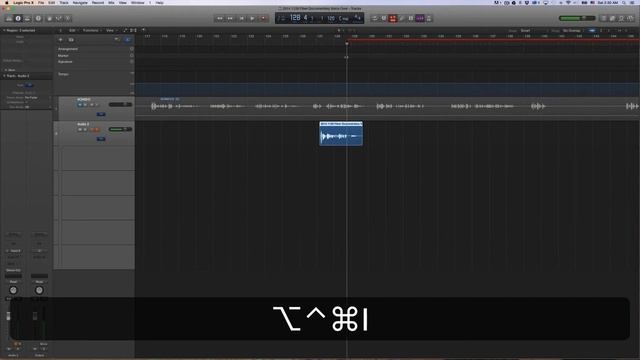Viewport: 640px width, 360px height.
Task: Open the Tracks area View menu
Action: pyautogui.click(x=110, y=30)
